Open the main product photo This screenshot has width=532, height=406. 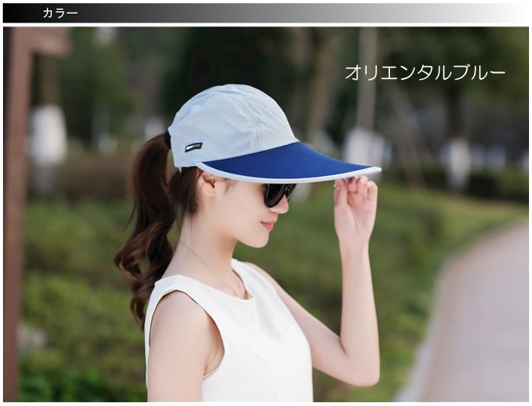[266, 214]
